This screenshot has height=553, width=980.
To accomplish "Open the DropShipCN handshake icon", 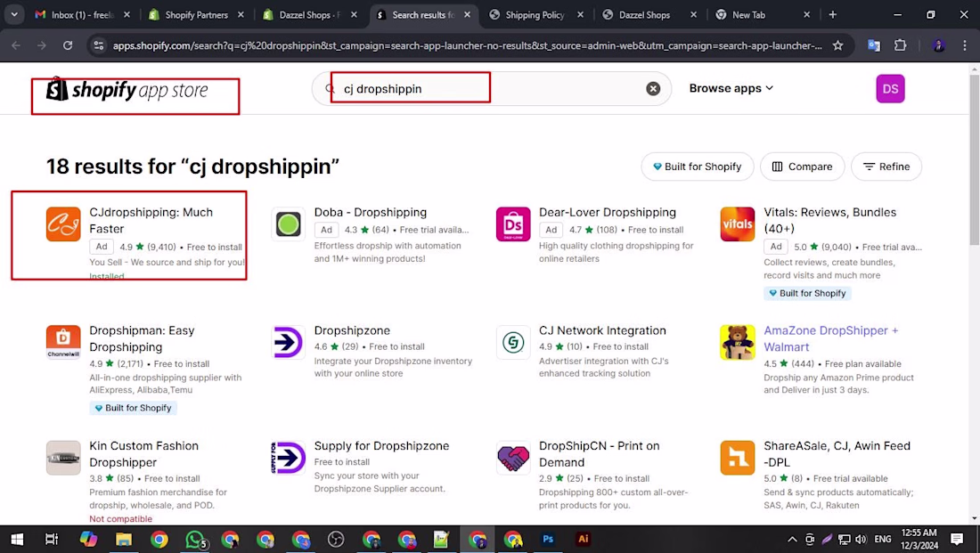I will click(513, 458).
